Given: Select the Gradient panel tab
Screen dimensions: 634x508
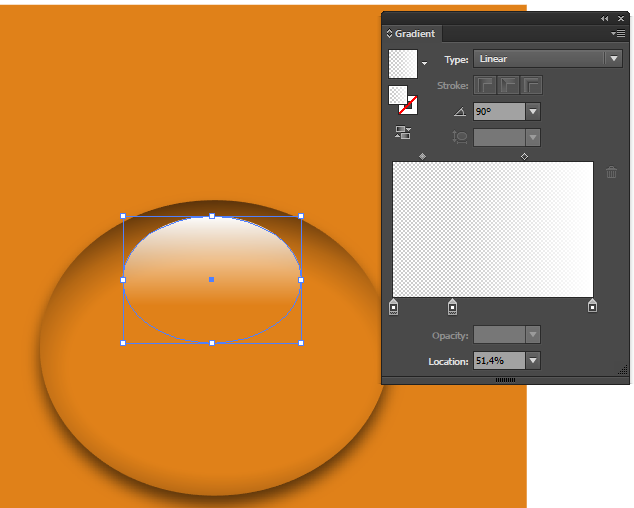Looking at the screenshot, I should tap(412, 34).
